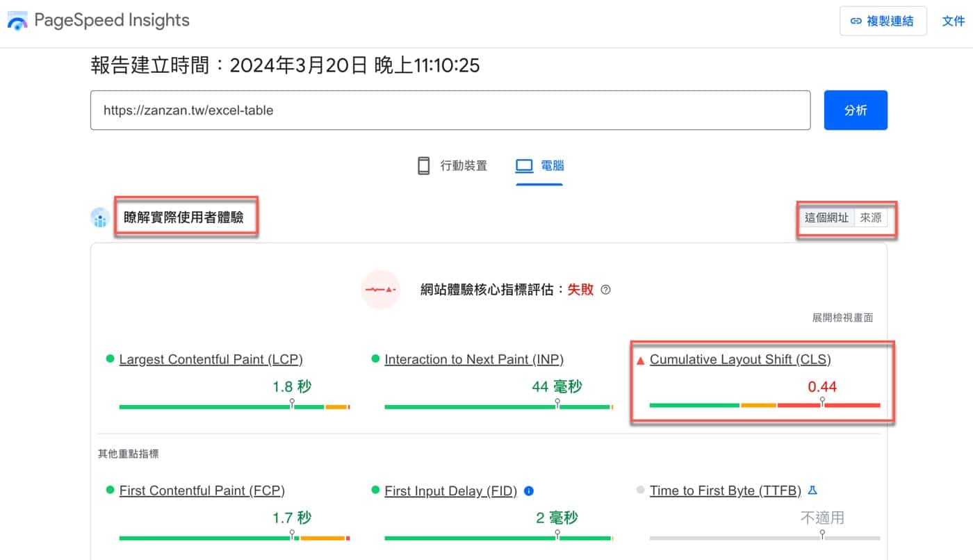This screenshot has width=973, height=560.
Task: Click the 瞭解實際使用者體驗 heading
Action: coord(183,217)
